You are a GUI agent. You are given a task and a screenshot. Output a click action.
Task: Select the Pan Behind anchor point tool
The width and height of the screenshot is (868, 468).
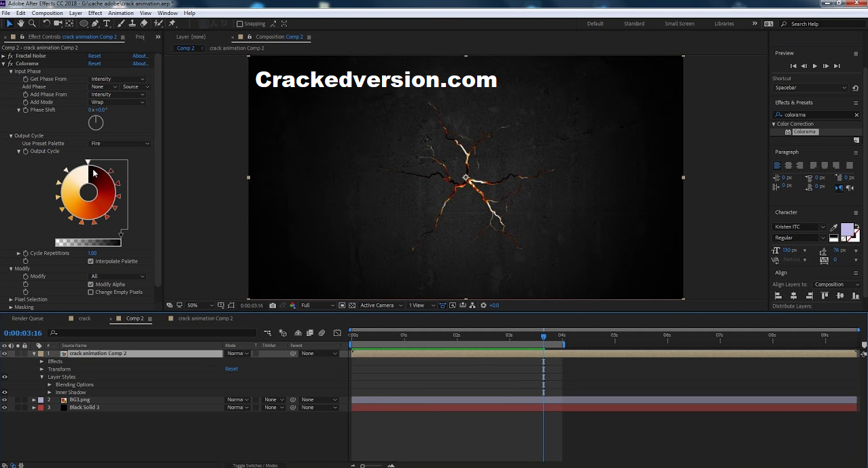[69, 24]
